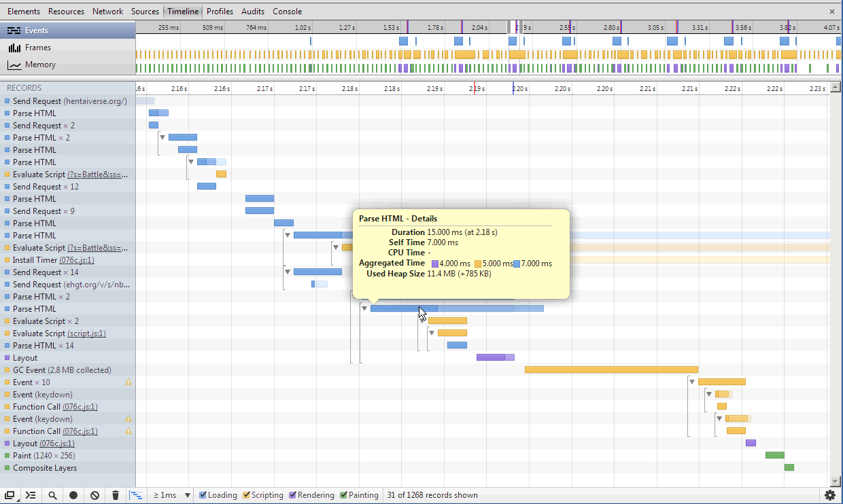Click the purple 4.000 ms aggregated time swatch
The height and width of the screenshot is (504, 843).
tap(436, 264)
